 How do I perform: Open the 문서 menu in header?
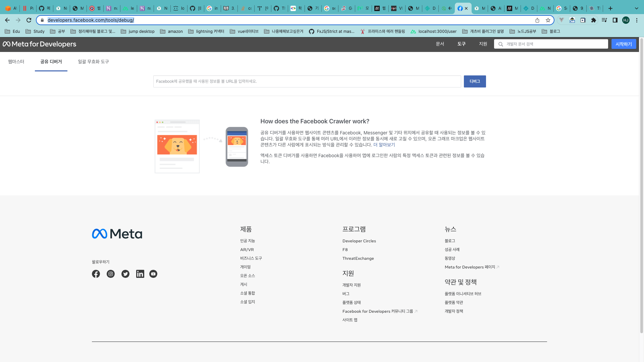(440, 44)
